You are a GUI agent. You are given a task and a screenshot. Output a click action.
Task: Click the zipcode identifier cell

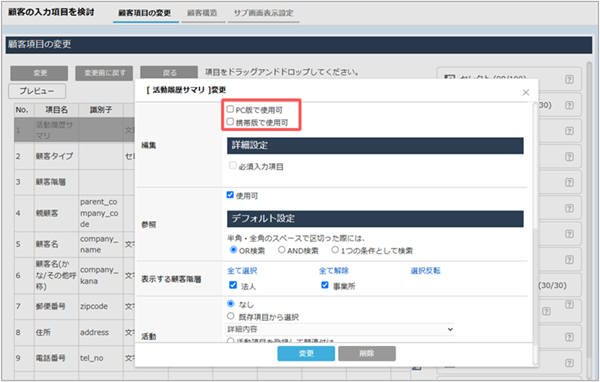(101, 307)
